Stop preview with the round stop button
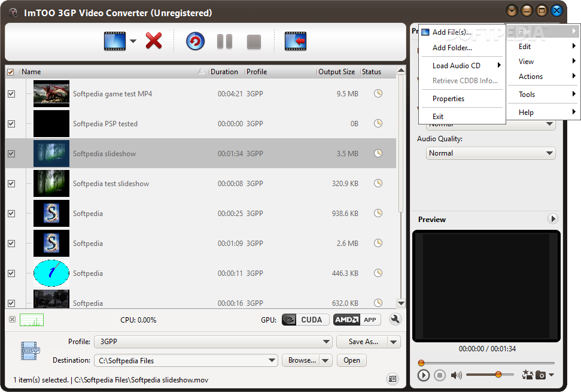Screen dimensions: 581x392 [x=440, y=375]
